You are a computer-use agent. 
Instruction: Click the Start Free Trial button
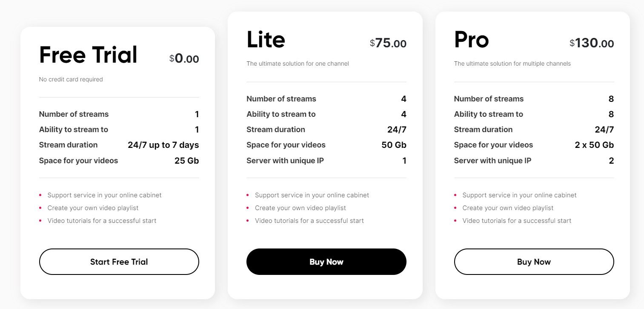(x=119, y=262)
